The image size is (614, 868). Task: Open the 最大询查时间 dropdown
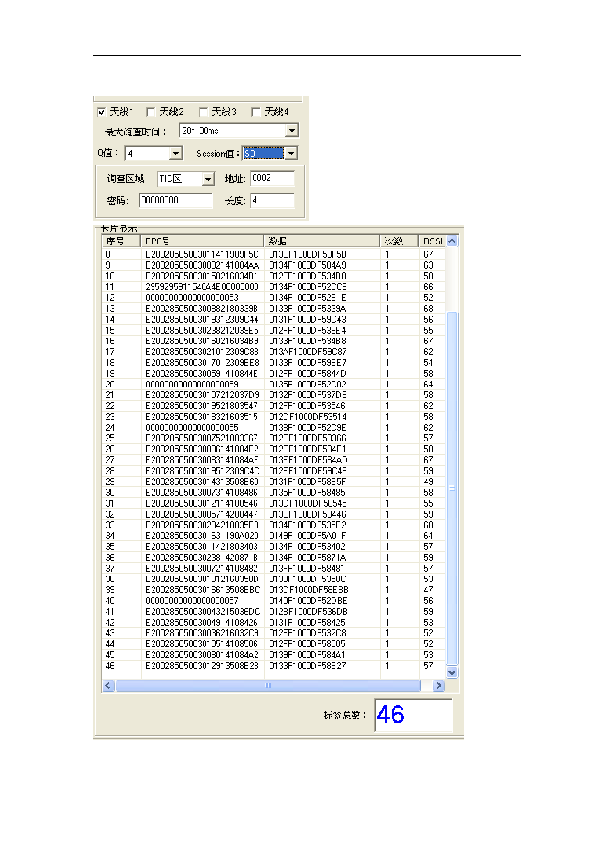point(292,131)
